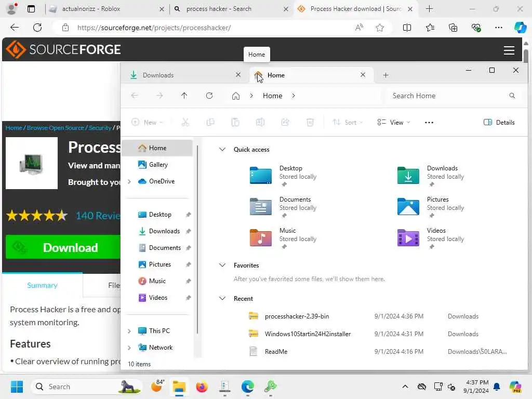Click the Delete trash icon in File Explorer
Viewport: 532px width, 399px height.
pos(310,122)
